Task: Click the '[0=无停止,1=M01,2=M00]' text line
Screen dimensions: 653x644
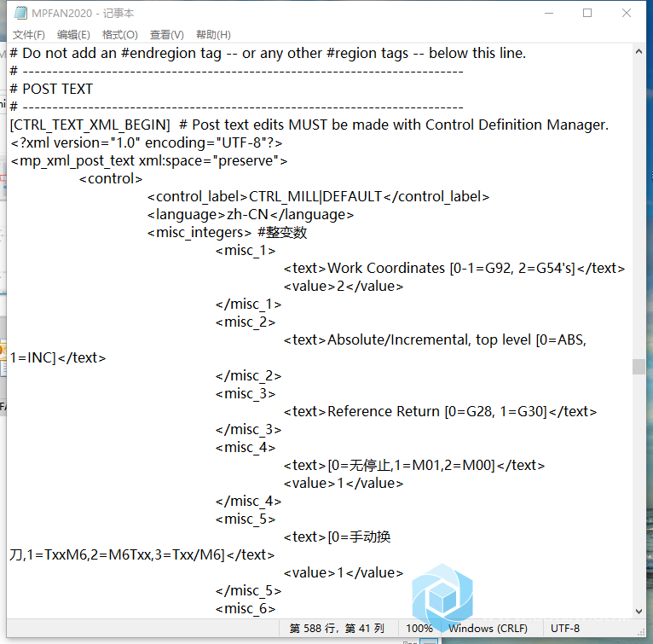Action: (414, 465)
